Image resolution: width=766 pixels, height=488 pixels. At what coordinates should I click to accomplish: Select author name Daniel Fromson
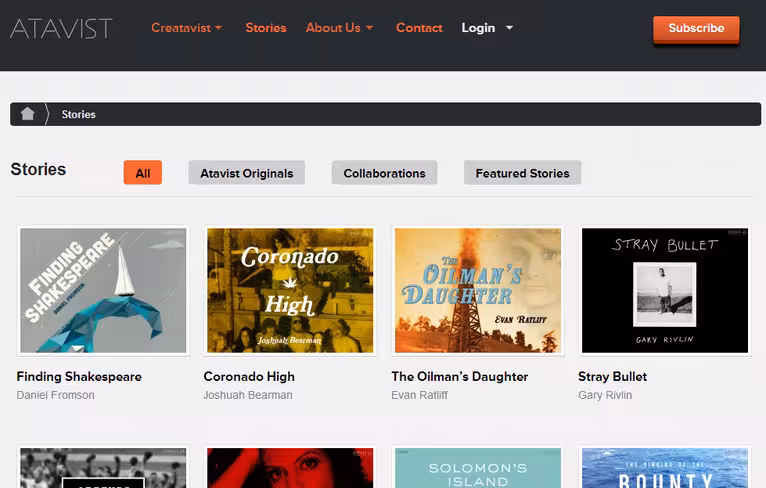(x=56, y=395)
